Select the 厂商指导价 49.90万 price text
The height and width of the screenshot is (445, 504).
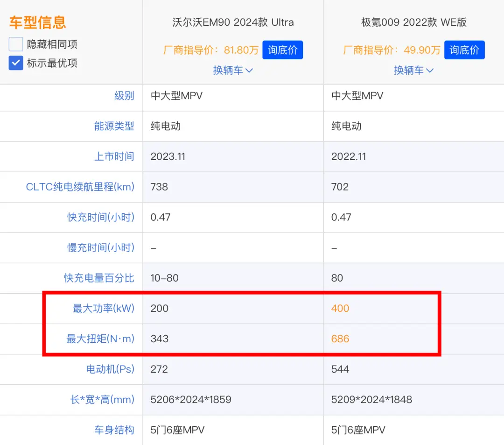tap(392, 50)
